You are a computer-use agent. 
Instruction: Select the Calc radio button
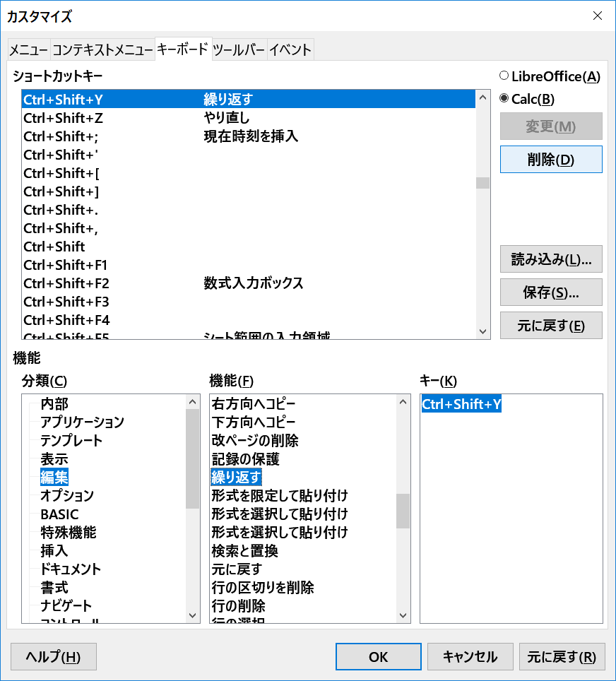[504, 99]
